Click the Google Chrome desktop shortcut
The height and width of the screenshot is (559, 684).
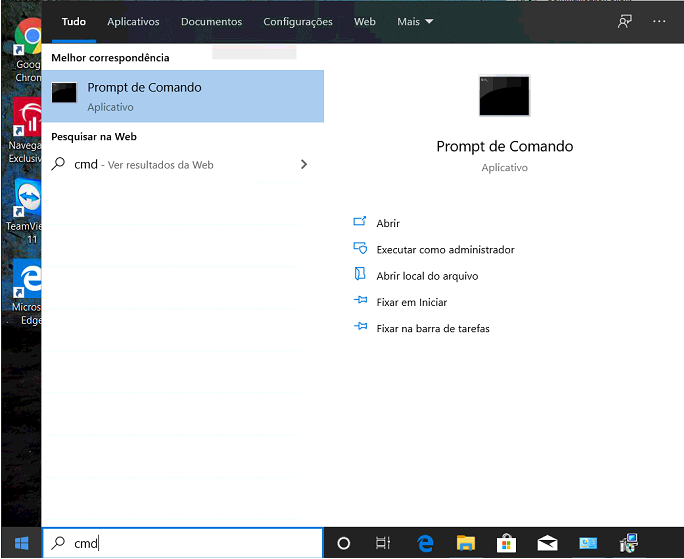coord(28,50)
